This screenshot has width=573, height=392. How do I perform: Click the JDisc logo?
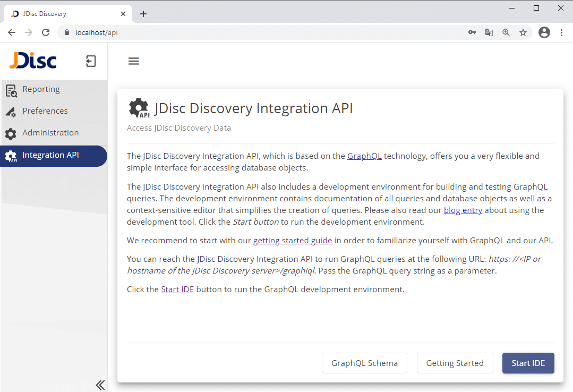pyautogui.click(x=33, y=61)
